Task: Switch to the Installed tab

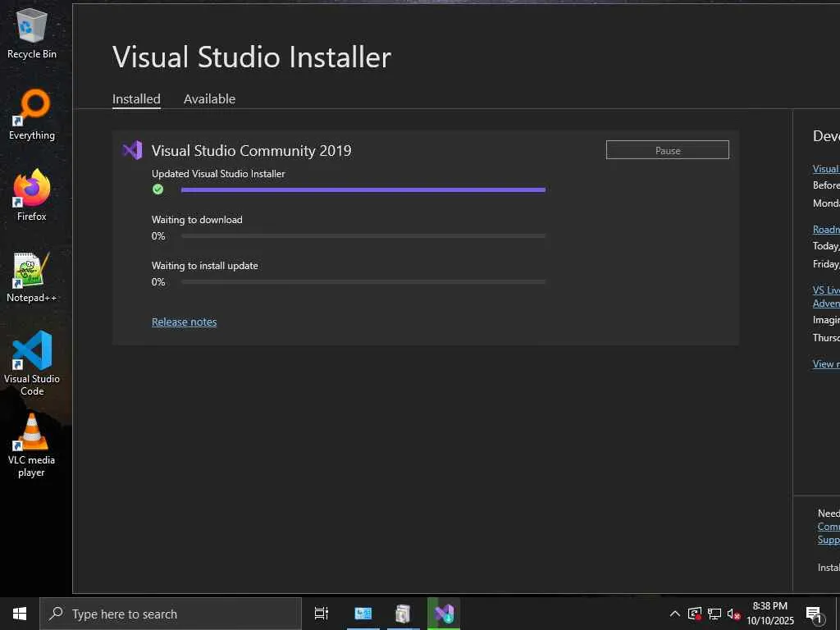Action: (x=136, y=99)
